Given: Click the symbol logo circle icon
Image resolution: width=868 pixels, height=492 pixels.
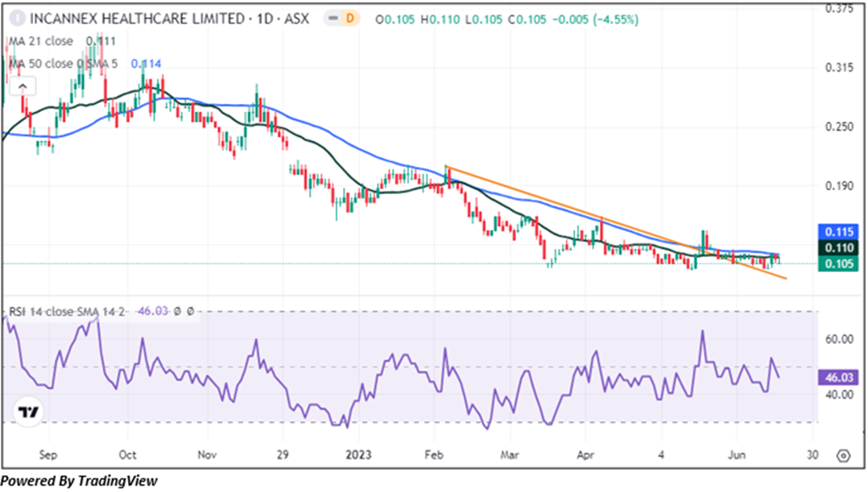Looking at the screenshot, I should point(17,19).
